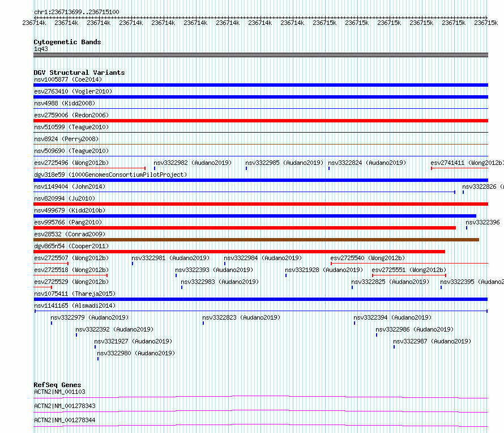Click the gray 1q43 cytogenetic band bar
Screen dimensions: 504x433
[260, 55]
